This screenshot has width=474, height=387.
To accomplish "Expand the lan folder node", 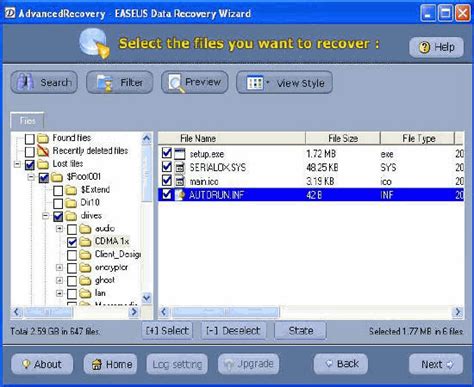I will (x=60, y=294).
